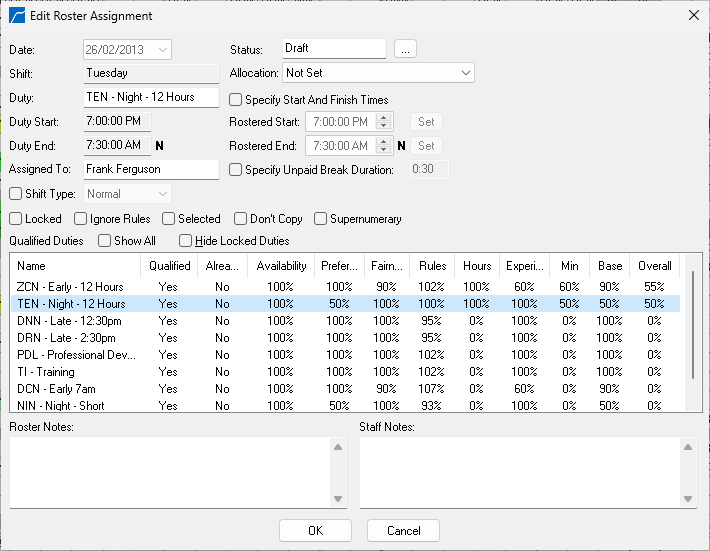This screenshot has width=710, height=551.
Task: Sort the list by Availability column header
Action: (x=281, y=266)
